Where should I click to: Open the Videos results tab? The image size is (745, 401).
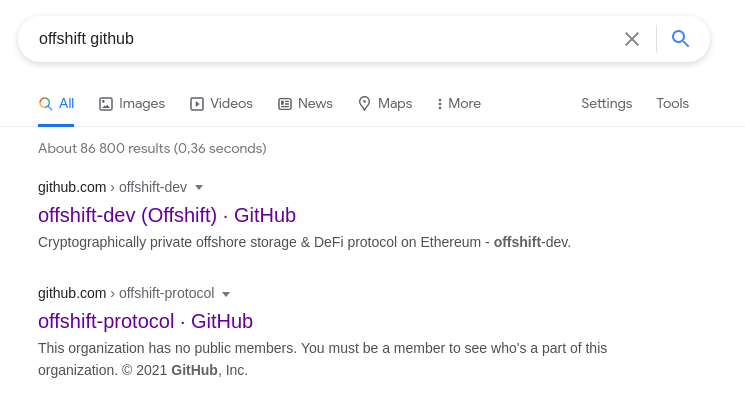231,104
